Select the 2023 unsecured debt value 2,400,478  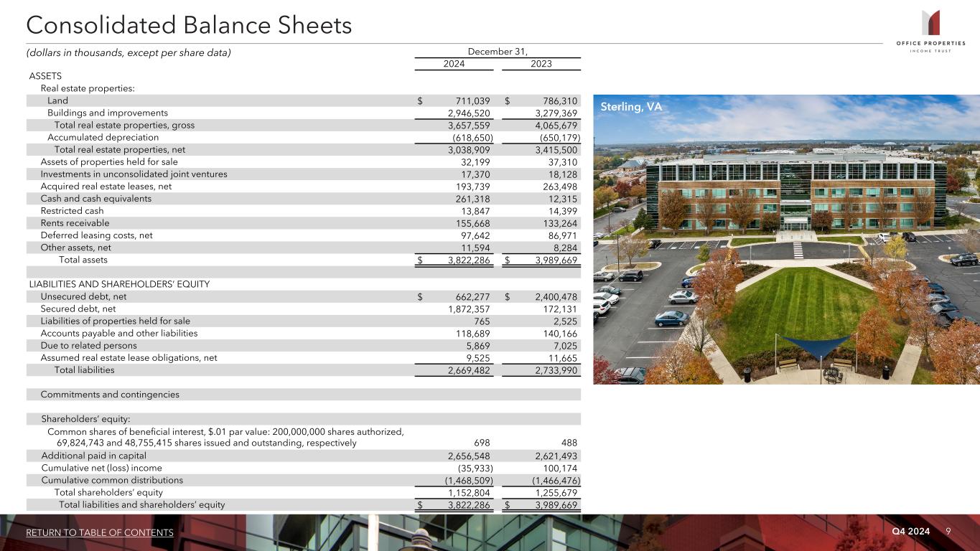551,296
